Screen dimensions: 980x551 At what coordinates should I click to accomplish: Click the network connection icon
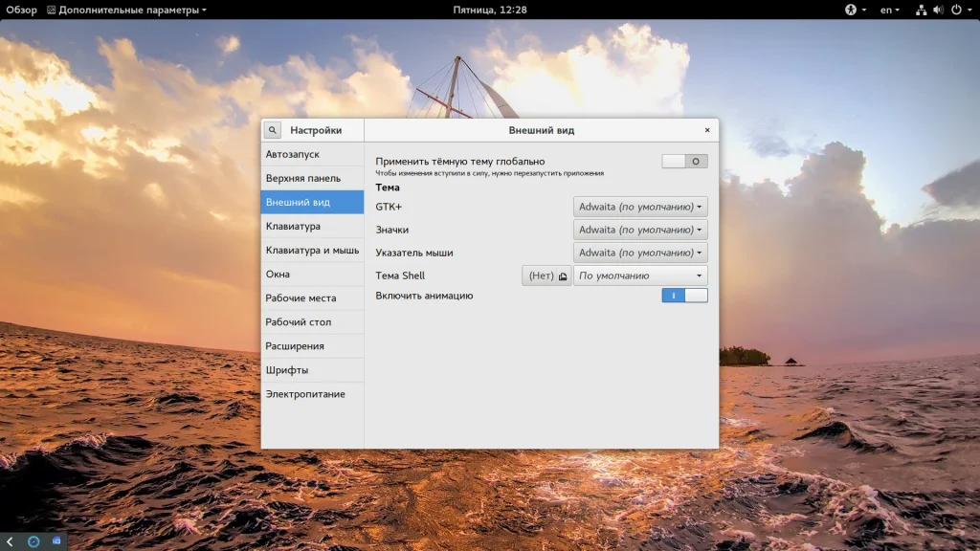(x=921, y=10)
